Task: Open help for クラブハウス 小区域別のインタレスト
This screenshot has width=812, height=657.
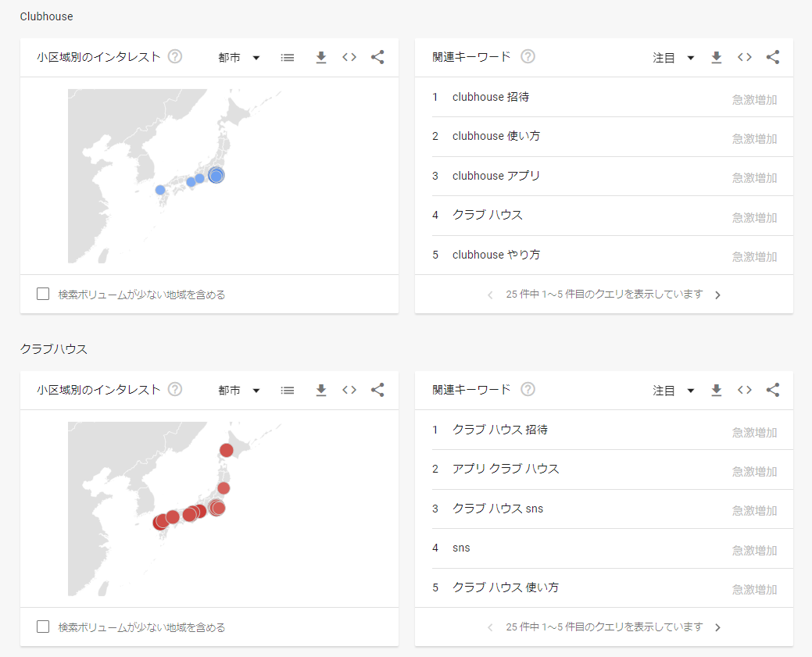Action: click(175, 389)
